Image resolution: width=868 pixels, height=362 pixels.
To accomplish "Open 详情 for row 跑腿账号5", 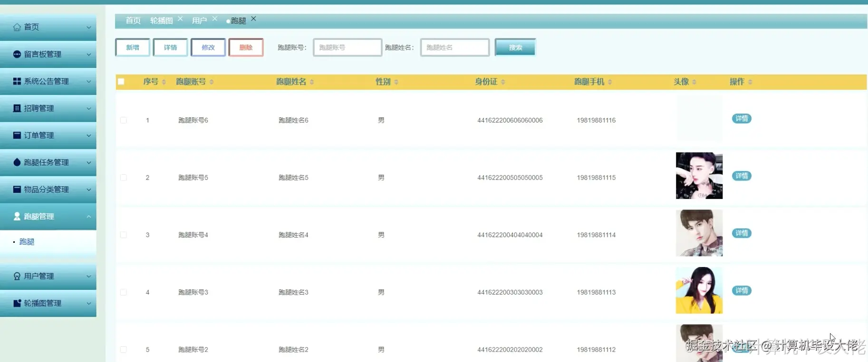I will click(x=742, y=176).
